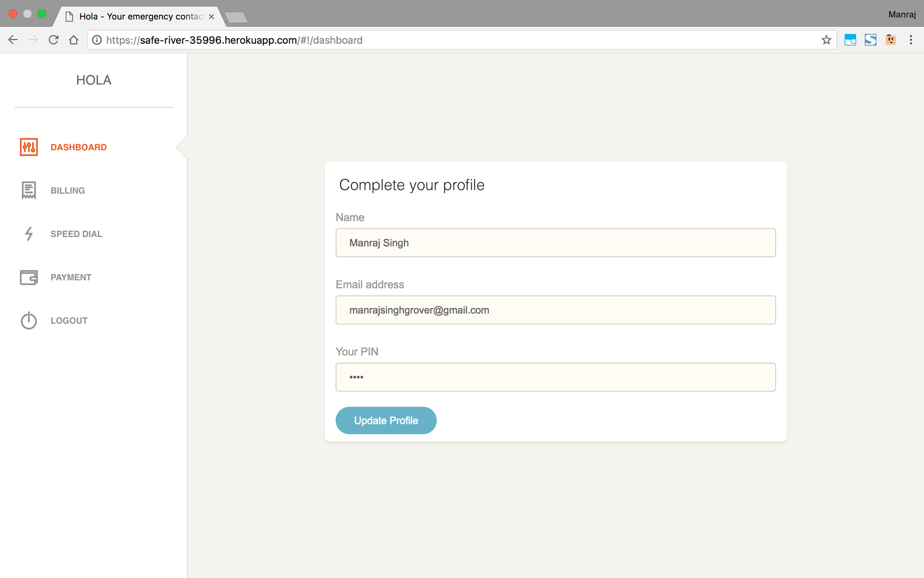Screen dimensions: 924x578
Task: Open the Chrome three-dot menu
Action: (911, 40)
